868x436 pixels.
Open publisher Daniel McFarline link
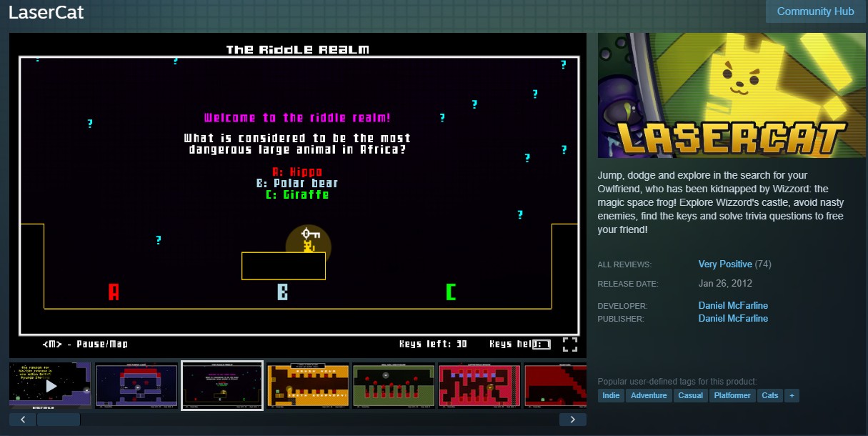pos(733,319)
